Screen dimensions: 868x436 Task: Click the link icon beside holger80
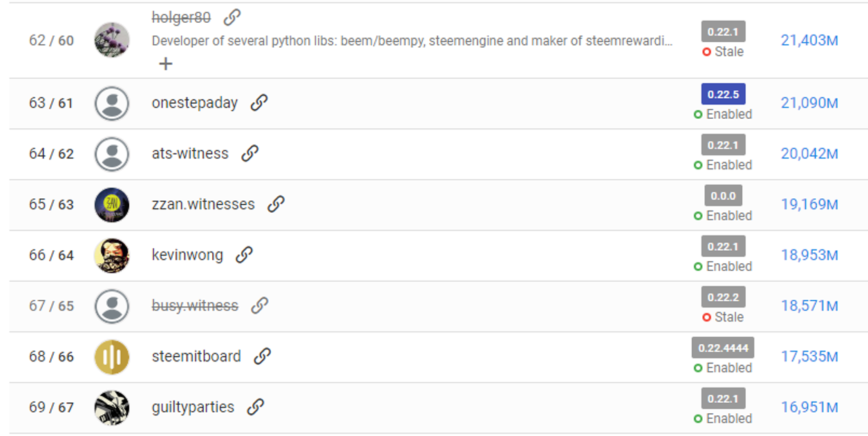pos(232,17)
